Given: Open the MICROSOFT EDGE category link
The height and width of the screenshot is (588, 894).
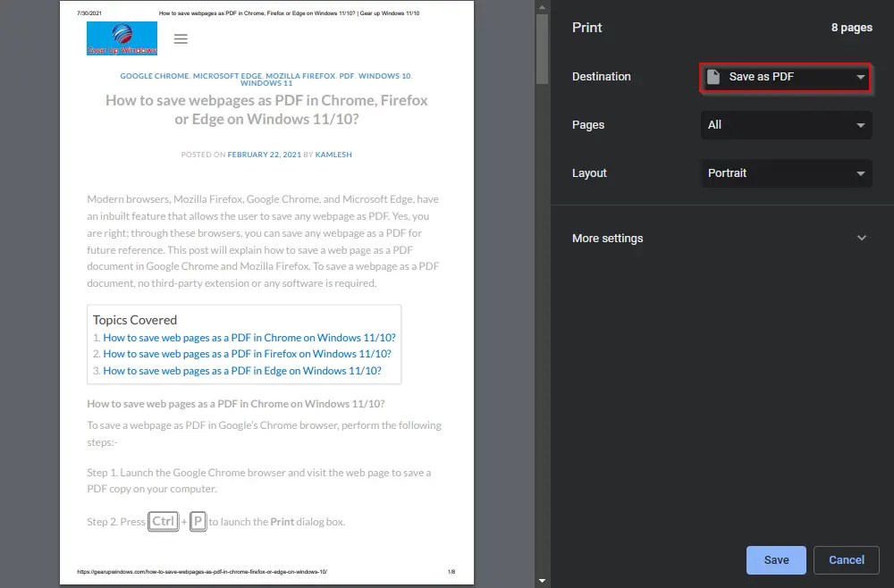Looking at the screenshot, I should click(226, 76).
